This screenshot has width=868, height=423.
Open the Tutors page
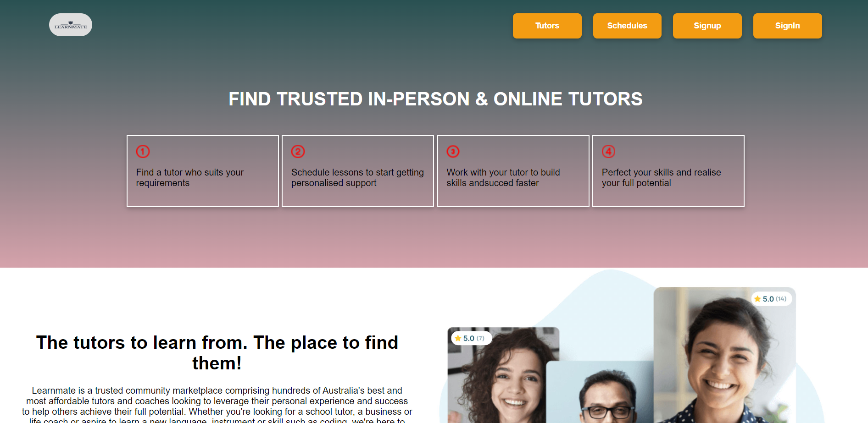547,26
